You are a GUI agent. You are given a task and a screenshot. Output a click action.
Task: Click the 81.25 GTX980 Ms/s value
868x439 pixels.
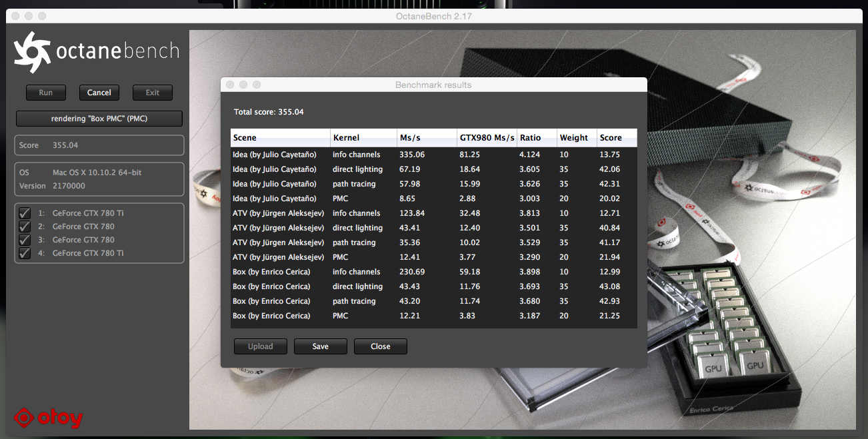(x=470, y=155)
